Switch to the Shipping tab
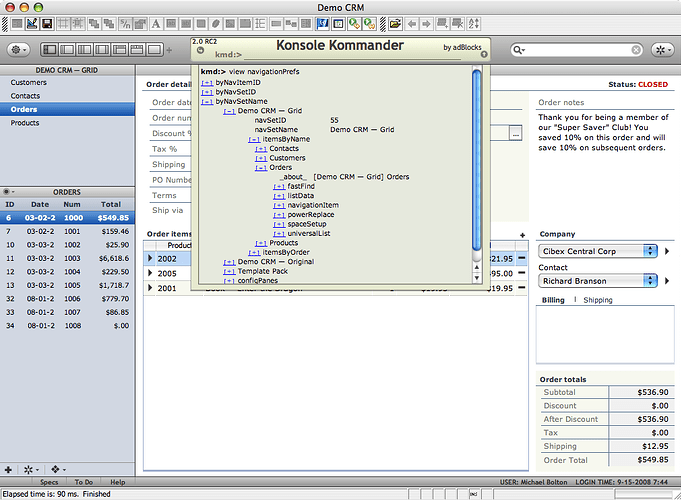681x500 pixels. tap(598, 300)
